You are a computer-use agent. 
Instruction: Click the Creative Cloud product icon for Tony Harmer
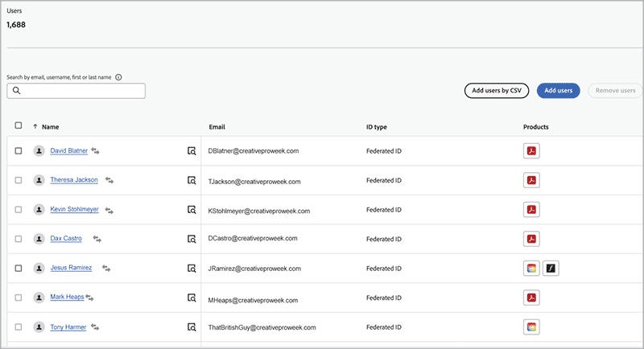[x=531, y=326]
